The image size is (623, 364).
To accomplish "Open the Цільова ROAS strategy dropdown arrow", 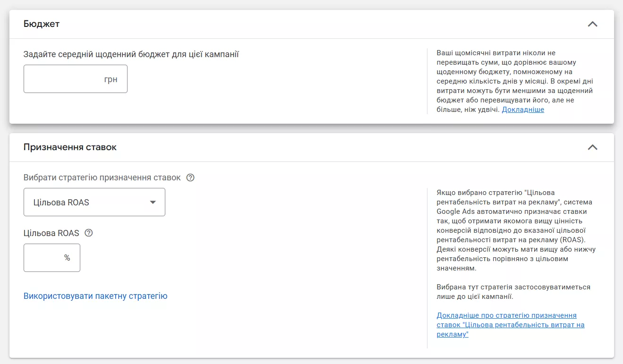I will [x=153, y=203].
